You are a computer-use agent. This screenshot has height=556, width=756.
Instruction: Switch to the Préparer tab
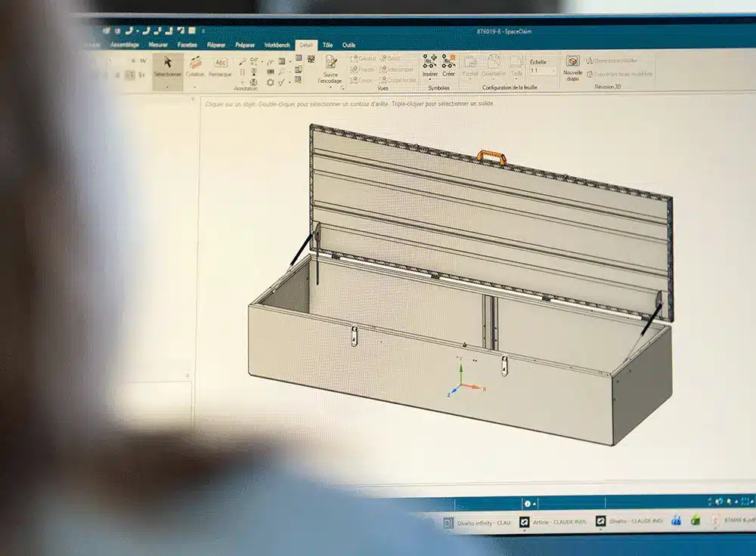click(x=245, y=45)
